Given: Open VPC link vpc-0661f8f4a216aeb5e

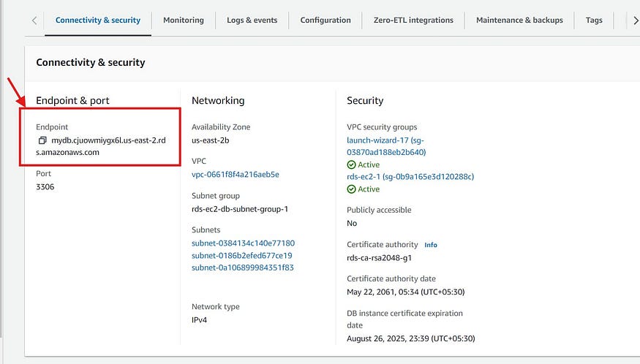Looking at the screenshot, I should [x=235, y=174].
